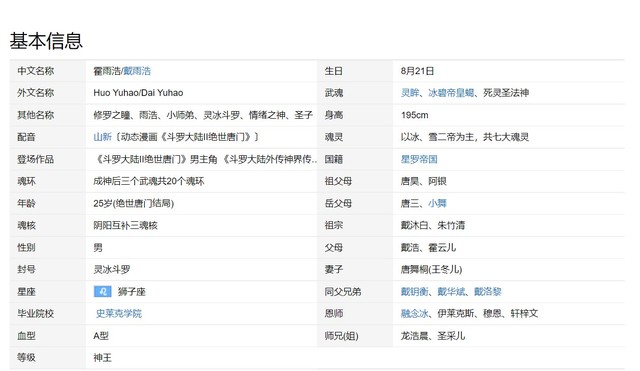Screen dimensions: 640x371
Task: Select the 男 gender value
Action: 98,247
